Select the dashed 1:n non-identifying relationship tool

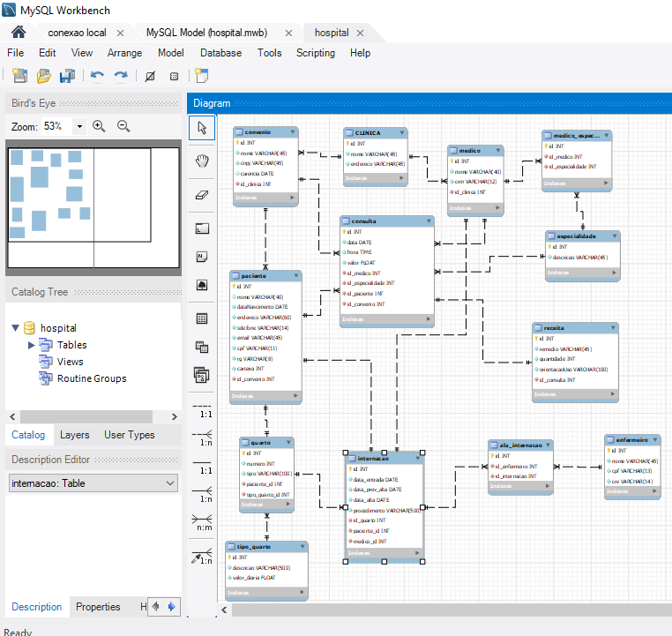[x=202, y=438]
